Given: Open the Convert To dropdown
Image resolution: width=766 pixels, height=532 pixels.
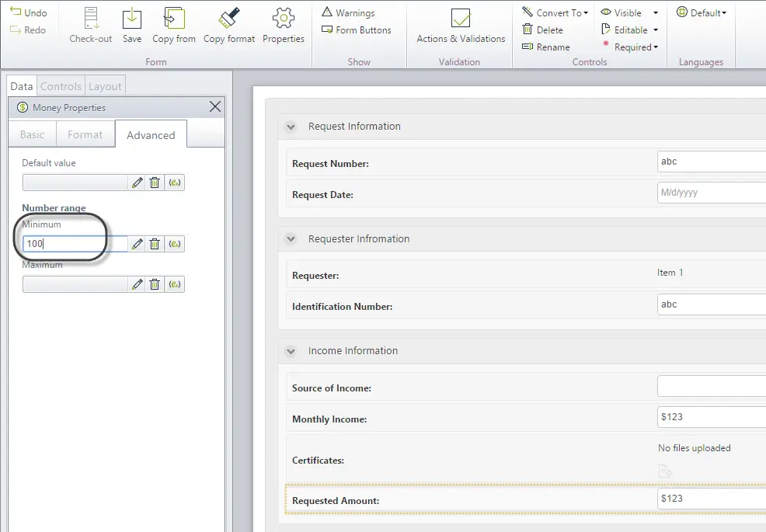Looking at the screenshot, I should (555, 12).
